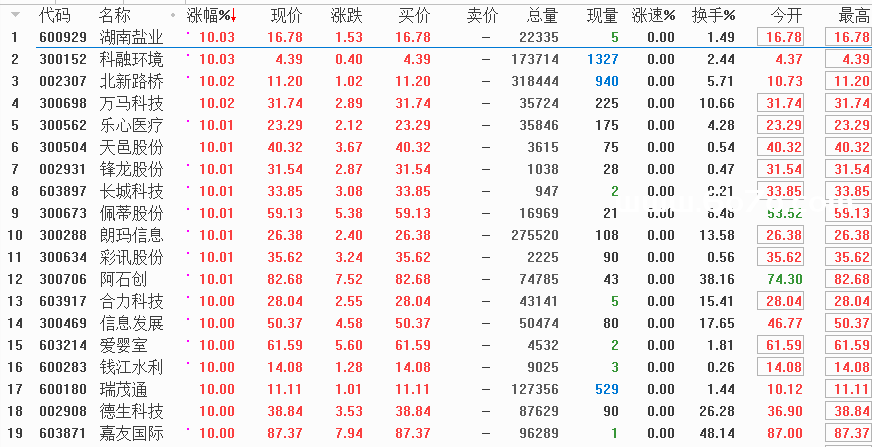Click stock code 002307

pos(63,81)
